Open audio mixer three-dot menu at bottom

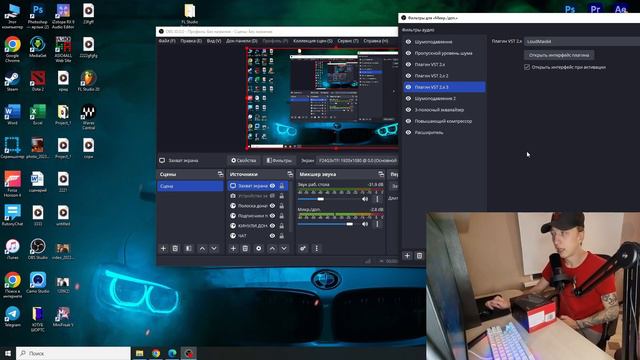click(x=316, y=248)
